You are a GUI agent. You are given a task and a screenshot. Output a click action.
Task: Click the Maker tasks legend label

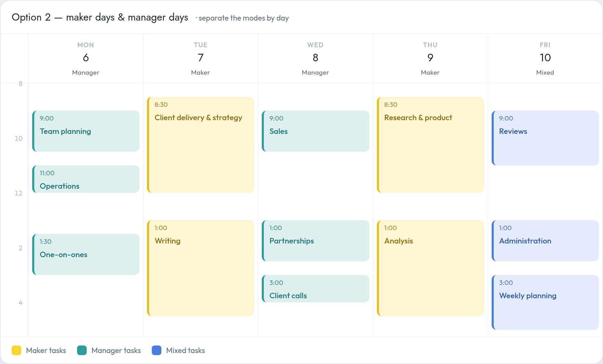(46, 350)
